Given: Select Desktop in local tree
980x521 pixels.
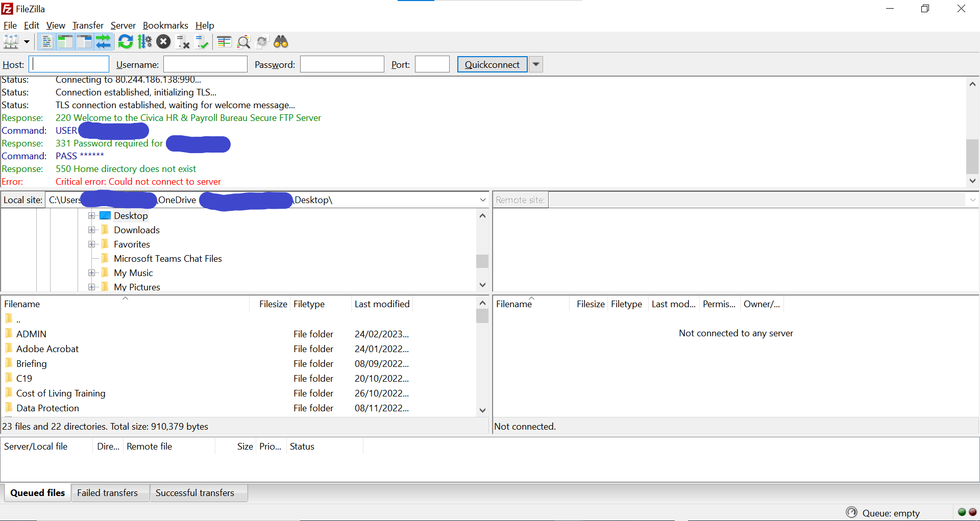Looking at the screenshot, I should point(131,216).
